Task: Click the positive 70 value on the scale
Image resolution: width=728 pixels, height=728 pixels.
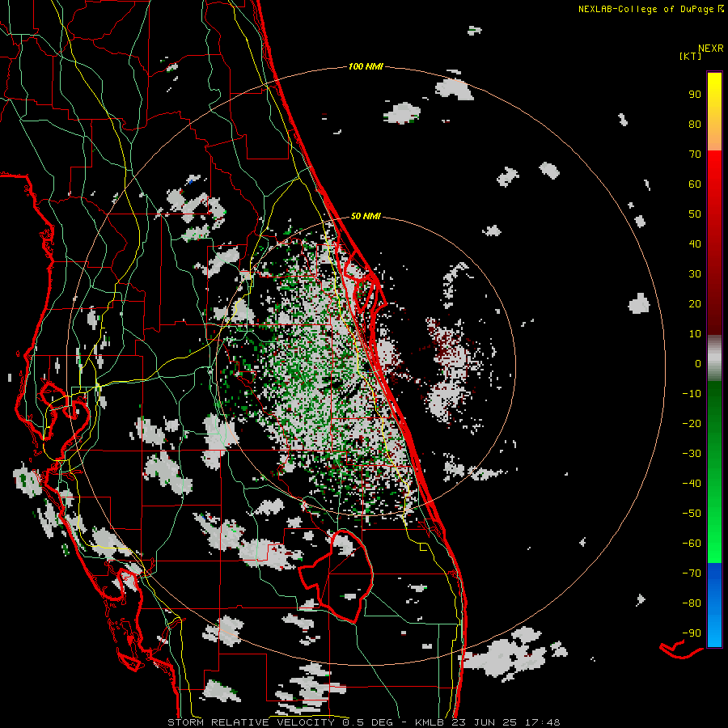Action: click(x=695, y=154)
